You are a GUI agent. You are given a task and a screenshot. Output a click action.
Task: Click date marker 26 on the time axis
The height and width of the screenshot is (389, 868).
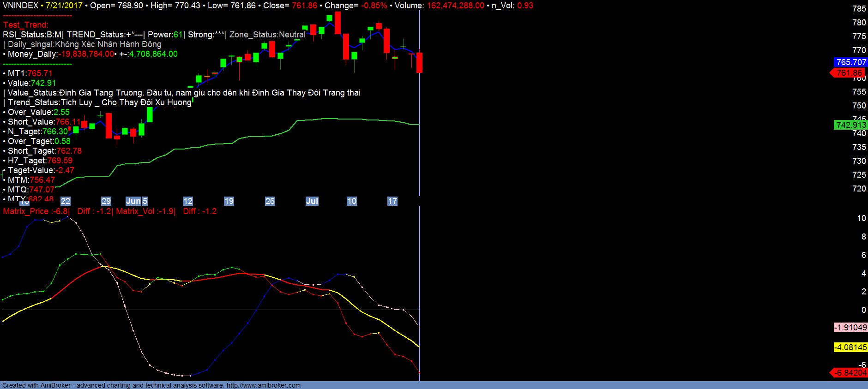tap(270, 201)
